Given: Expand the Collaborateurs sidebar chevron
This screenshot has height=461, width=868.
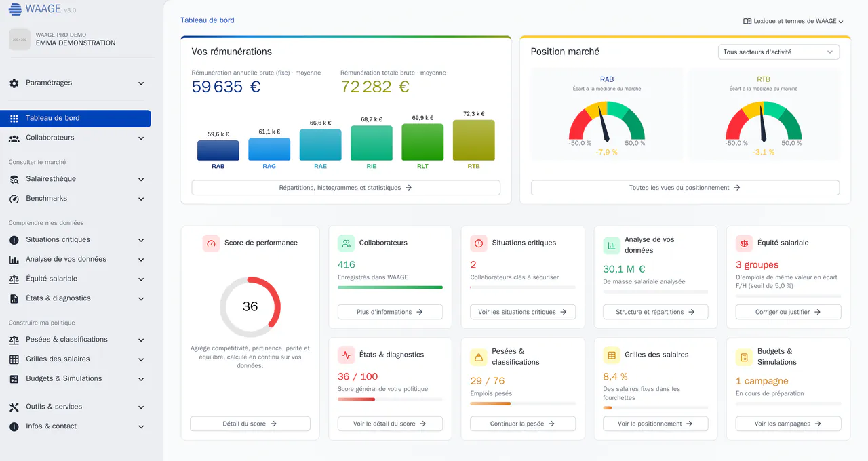Looking at the screenshot, I should tap(141, 138).
